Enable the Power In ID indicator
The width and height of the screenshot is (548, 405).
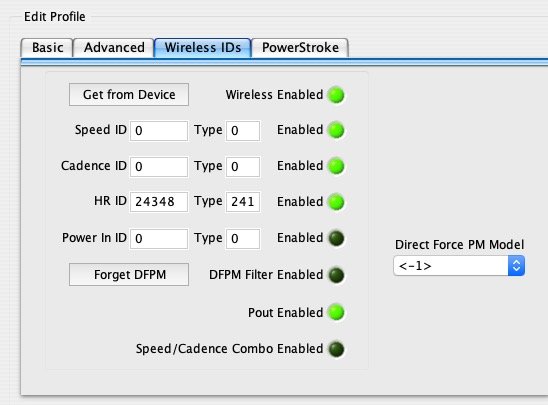point(336,238)
